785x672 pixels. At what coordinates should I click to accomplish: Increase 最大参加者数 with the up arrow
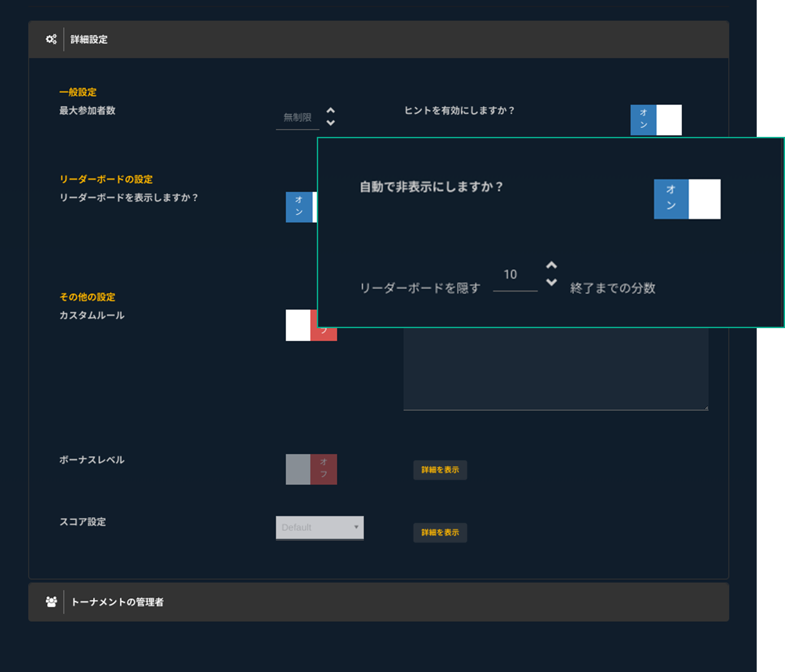331,110
